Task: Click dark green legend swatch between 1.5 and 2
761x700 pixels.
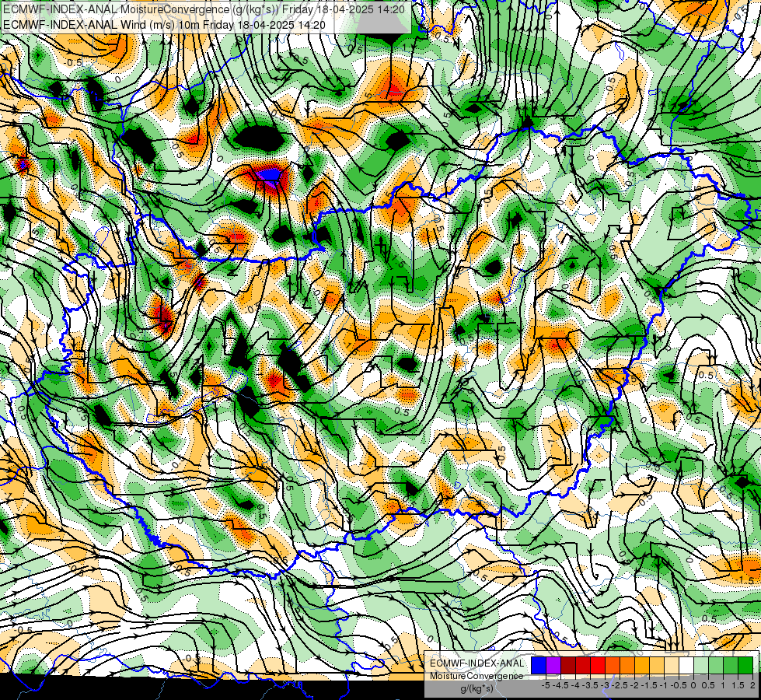Action: (745, 665)
